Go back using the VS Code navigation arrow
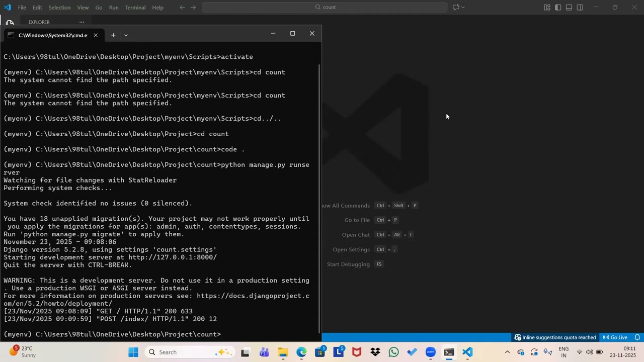 pos(182,7)
